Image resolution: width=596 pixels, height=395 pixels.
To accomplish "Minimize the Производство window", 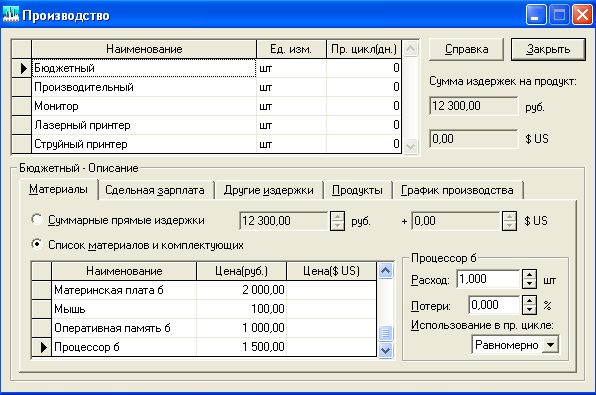I will (536, 14).
